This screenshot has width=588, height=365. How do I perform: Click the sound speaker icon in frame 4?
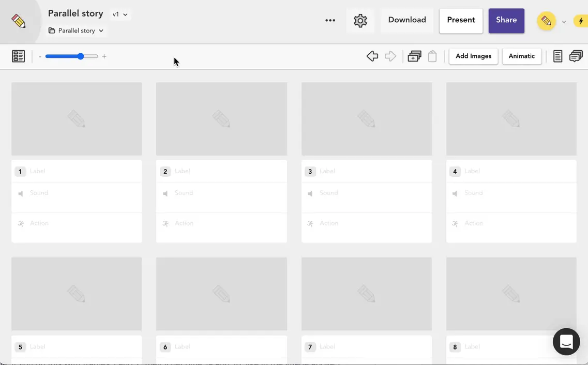point(455,193)
